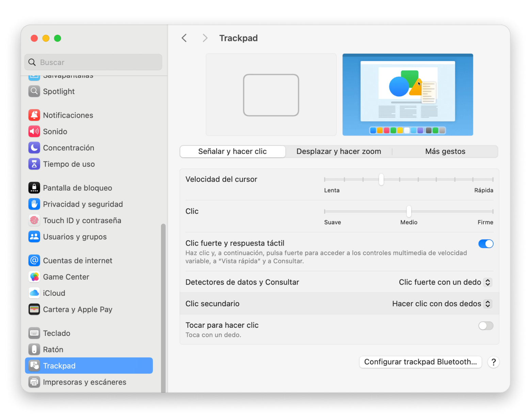Click the Touch ID fingerprint icon
Screen dimensions: 531x420
(x=34, y=221)
